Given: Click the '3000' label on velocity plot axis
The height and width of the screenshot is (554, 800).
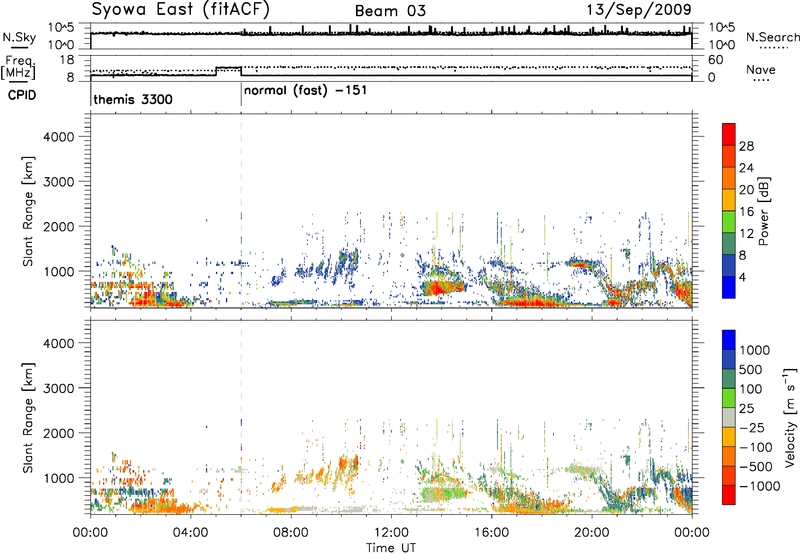Looking at the screenshot, I should [58, 388].
